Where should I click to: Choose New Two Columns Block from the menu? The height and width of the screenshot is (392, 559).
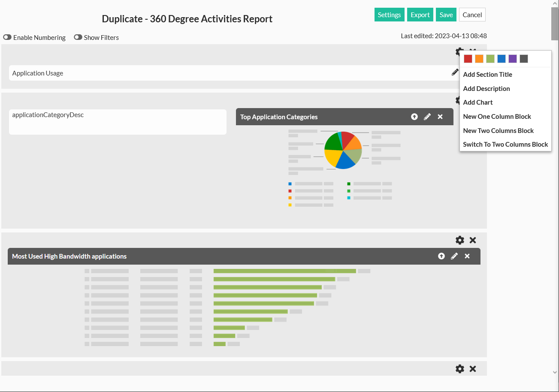click(498, 130)
